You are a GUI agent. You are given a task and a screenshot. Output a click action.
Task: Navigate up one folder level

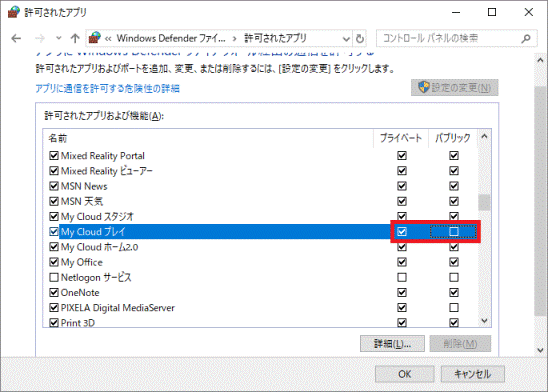click(x=75, y=38)
